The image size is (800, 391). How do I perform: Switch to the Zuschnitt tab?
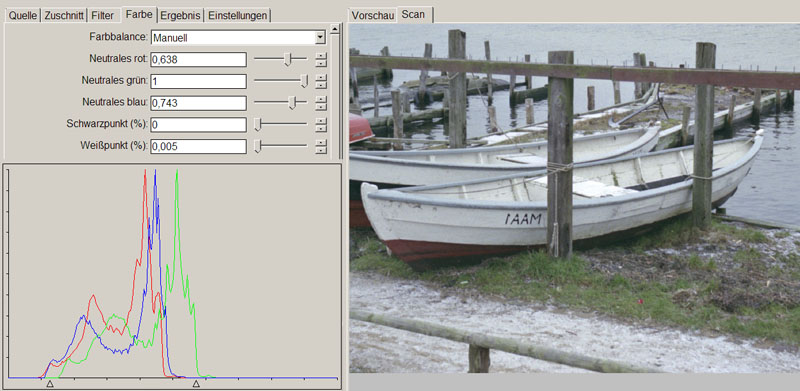[x=64, y=15]
